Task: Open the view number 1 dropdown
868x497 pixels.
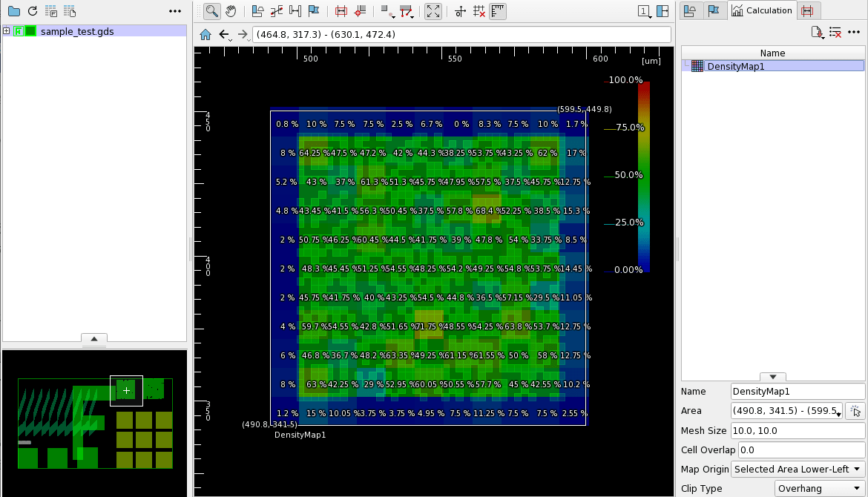Action: [x=645, y=11]
